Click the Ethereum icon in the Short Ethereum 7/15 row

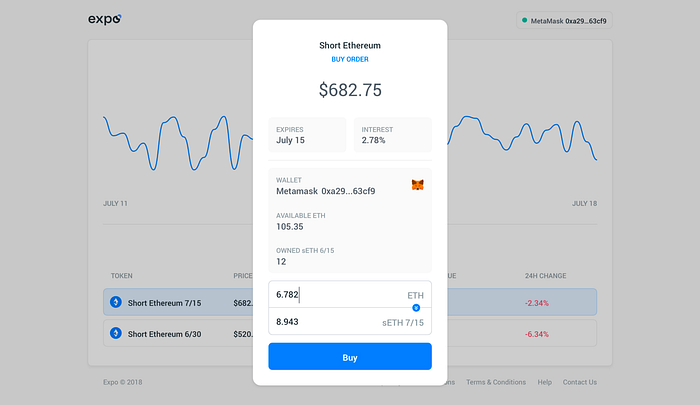point(115,303)
